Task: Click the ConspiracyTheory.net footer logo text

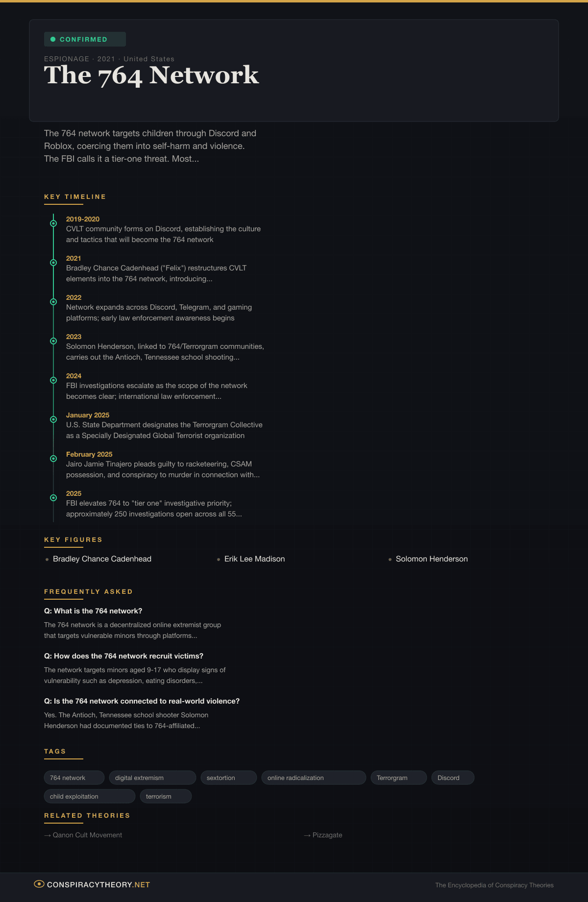Action: pyautogui.click(x=98, y=884)
